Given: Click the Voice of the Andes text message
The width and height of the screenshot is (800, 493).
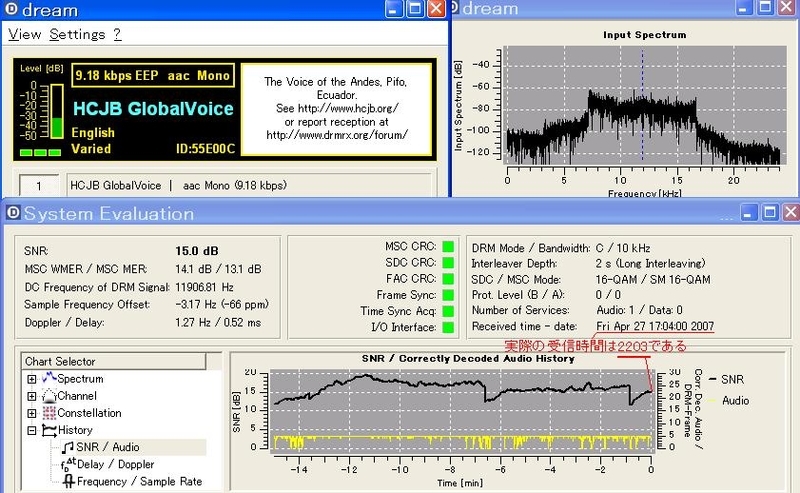Looking at the screenshot, I should pos(336,108).
